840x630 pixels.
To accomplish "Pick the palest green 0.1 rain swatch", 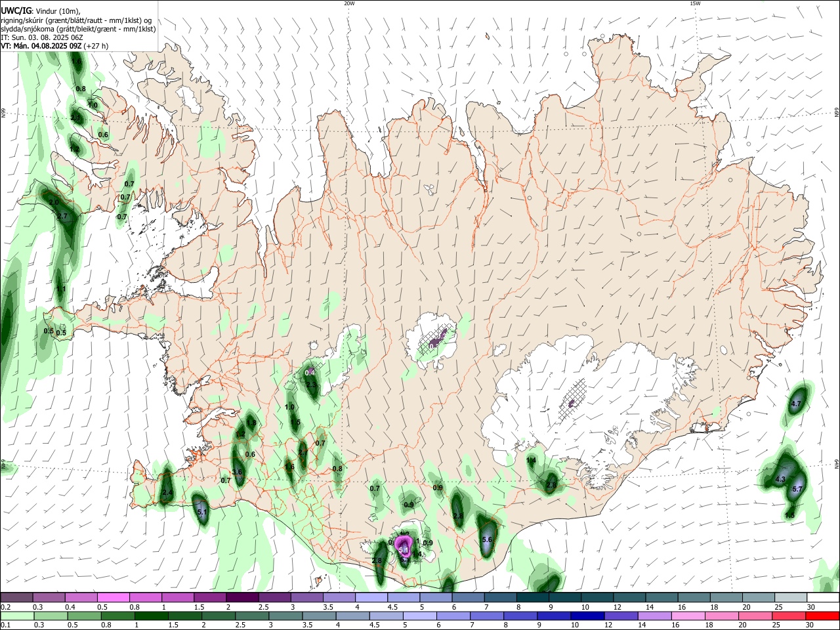I will click(16, 616).
